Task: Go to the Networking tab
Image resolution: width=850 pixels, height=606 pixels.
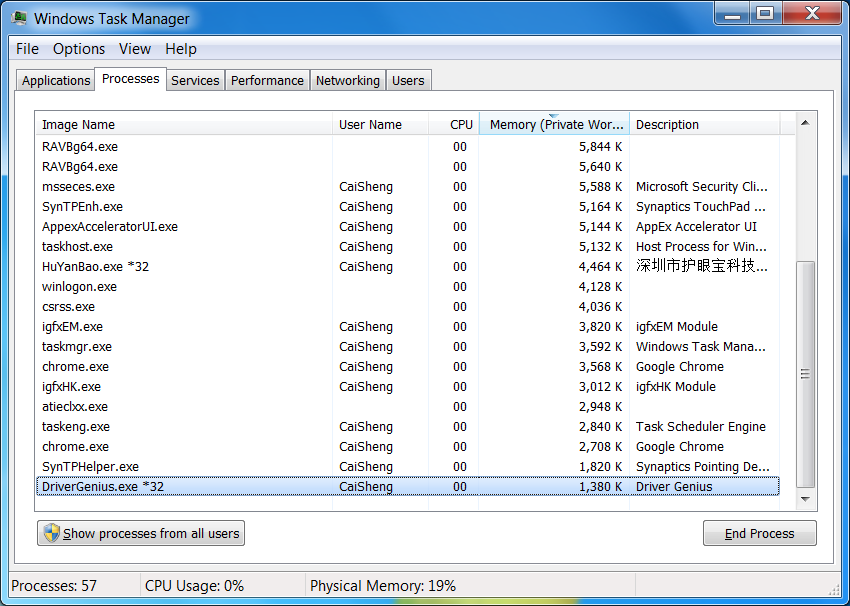Action: 347,80
